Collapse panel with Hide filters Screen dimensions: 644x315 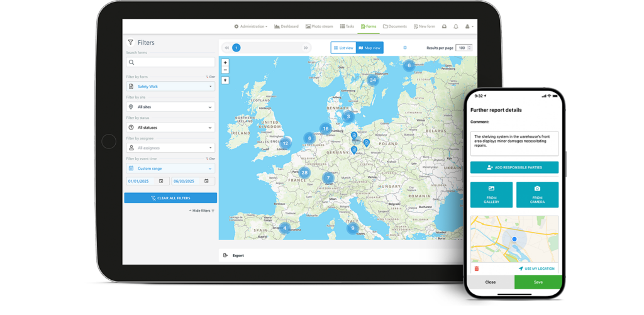[201, 211]
